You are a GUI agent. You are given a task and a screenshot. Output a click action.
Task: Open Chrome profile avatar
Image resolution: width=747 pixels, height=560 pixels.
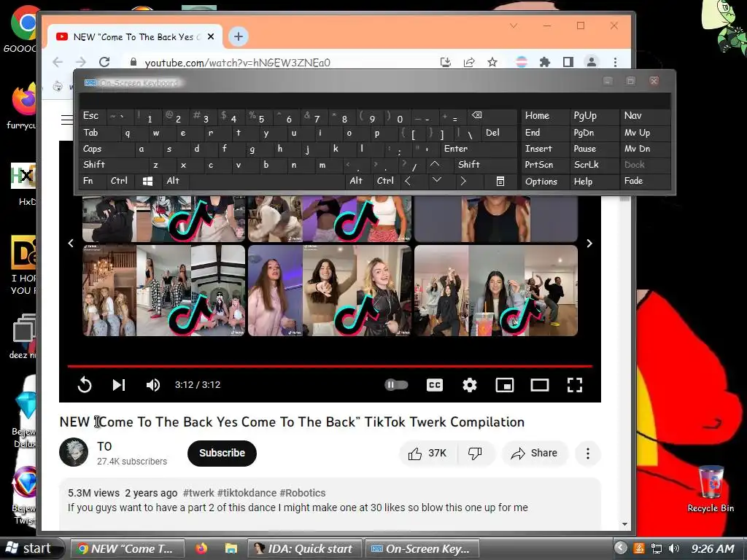click(591, 62)
